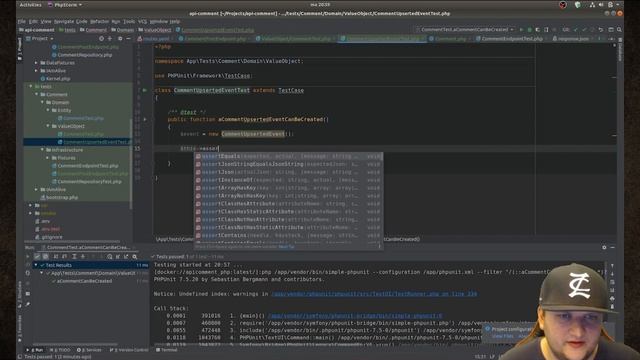Open the Project view dropdown
Screen dimensions: 640x360
(x=40, y=38)
